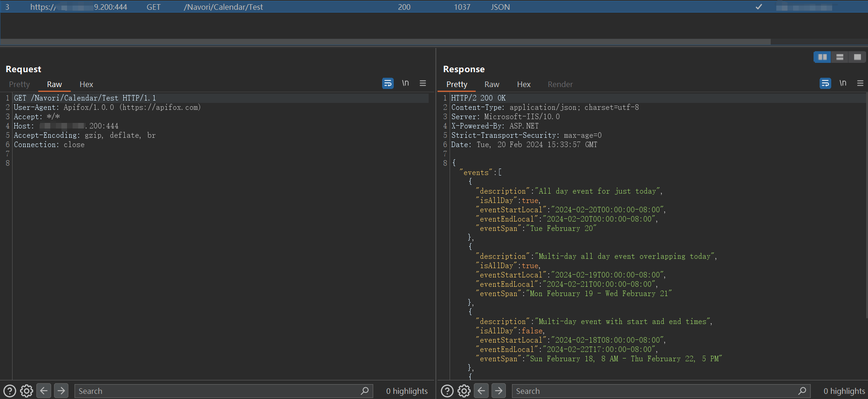Click the Response body vertical scrollbar
The height and width of the screenshot is (399, 868).
click(866, 205)
